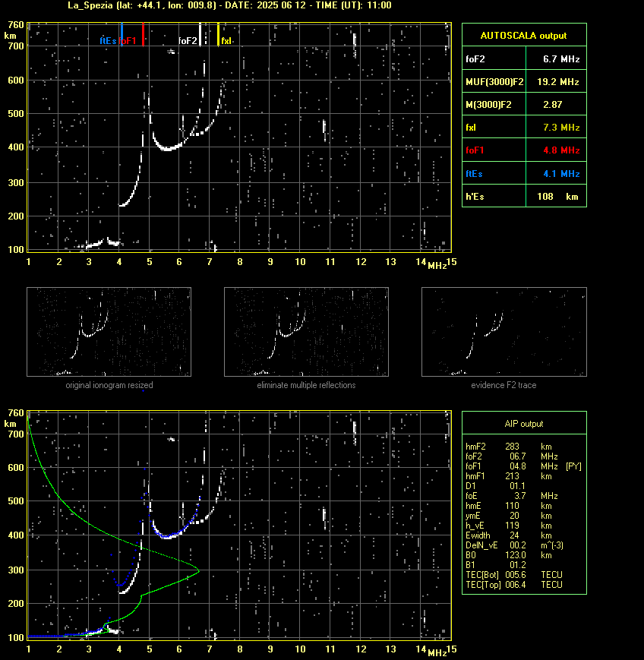
Task: Select the 'AIP output' header
Action: (x=524, y=424)
